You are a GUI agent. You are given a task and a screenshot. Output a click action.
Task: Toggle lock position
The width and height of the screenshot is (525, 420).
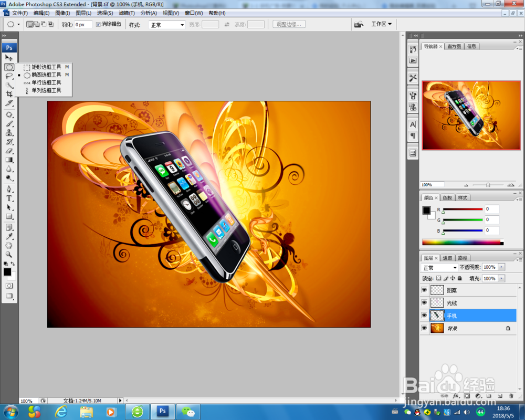coord(453,278)
